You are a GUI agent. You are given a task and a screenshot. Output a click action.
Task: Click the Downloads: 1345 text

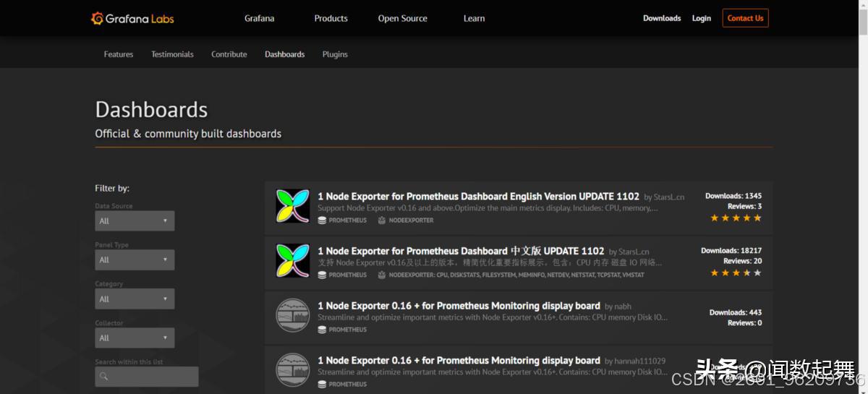733,196
